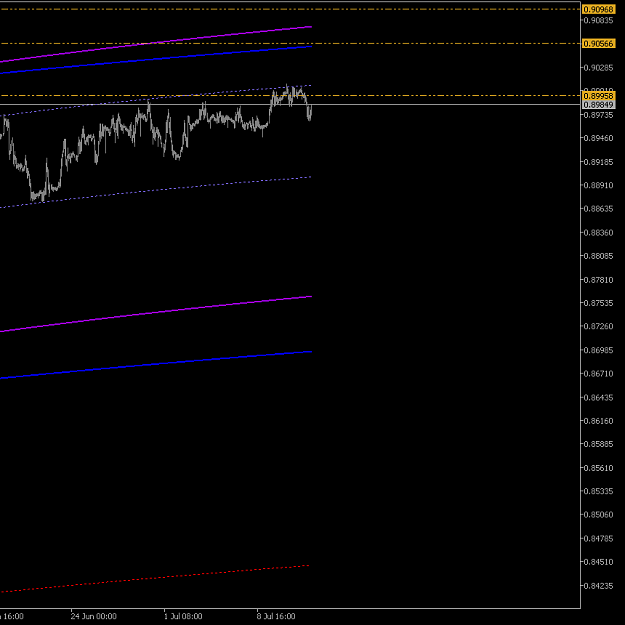Viewport: 625px width, 625px height.
Task: Click the lowest point of the gray price chart
Action: [x=43, y=200]
